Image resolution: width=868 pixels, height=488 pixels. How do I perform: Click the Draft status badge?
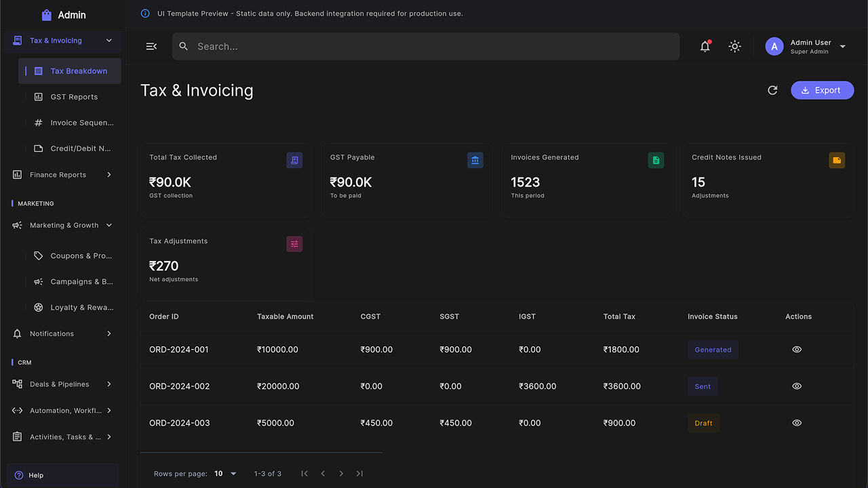tap(703, 423)
